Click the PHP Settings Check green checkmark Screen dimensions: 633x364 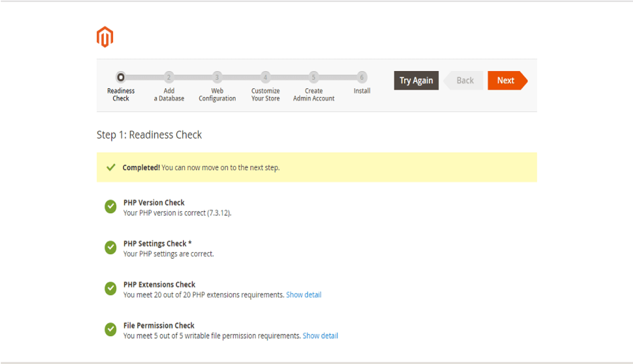[111, 248]
